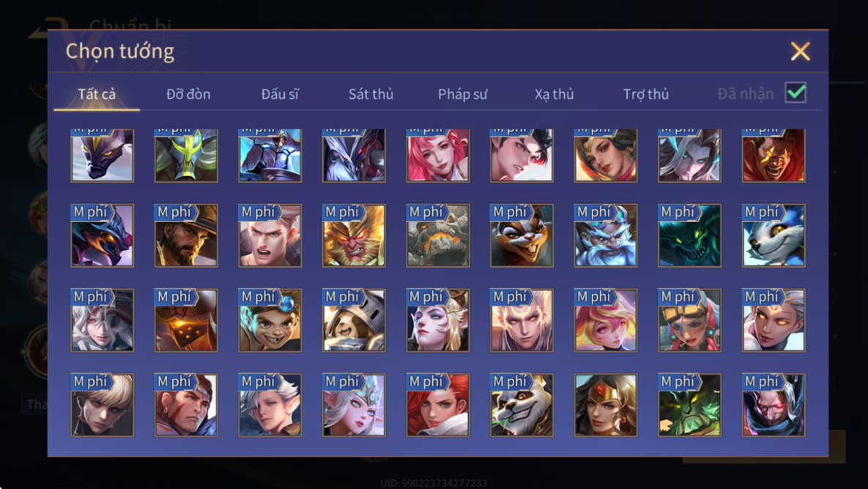Viewport: 868px width, 489px height.
Task: Select the Wonder Woman hero portrait
Action: click(x=606, y=405)
